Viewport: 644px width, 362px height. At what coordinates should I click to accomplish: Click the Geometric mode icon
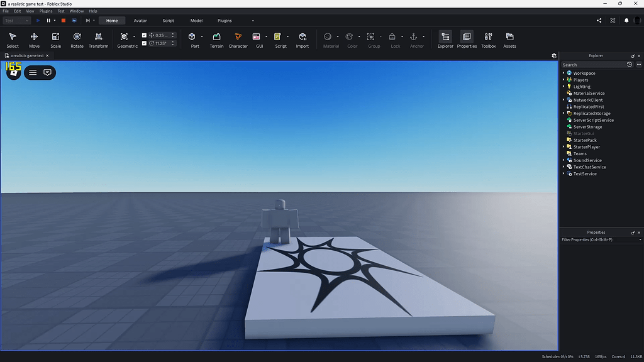click(x=124, y=36)
